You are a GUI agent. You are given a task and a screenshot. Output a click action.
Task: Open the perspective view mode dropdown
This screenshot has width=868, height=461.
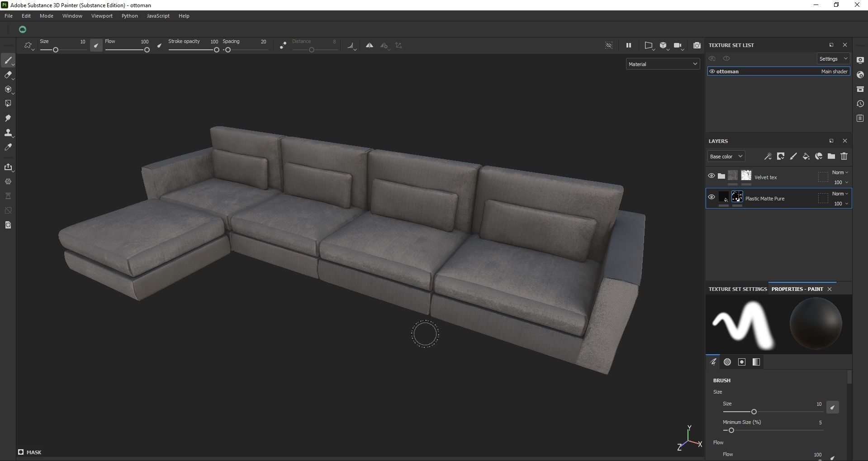[x=649, y=45]
